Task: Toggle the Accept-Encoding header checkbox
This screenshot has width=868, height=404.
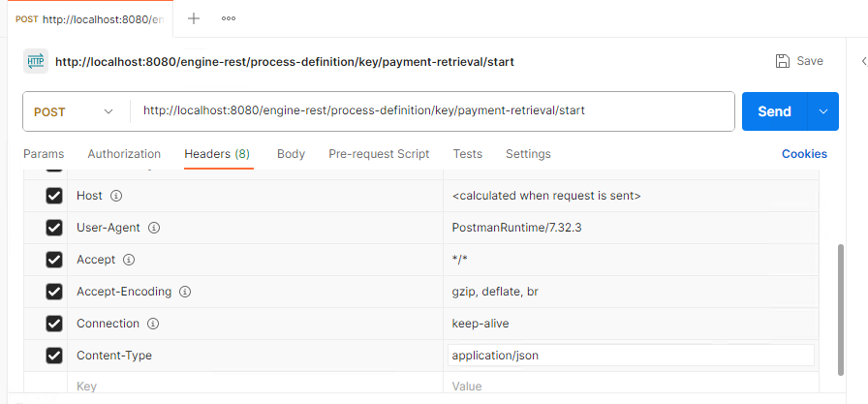Action: [54, 292]
